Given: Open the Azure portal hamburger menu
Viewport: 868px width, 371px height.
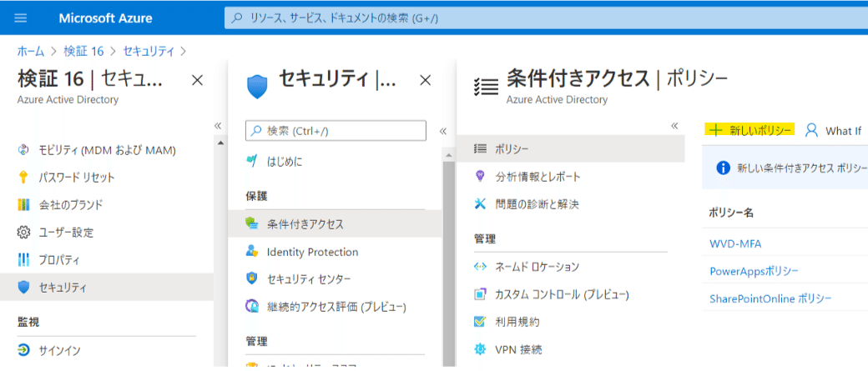Looking at the screenshot, I should click(21, 18).
